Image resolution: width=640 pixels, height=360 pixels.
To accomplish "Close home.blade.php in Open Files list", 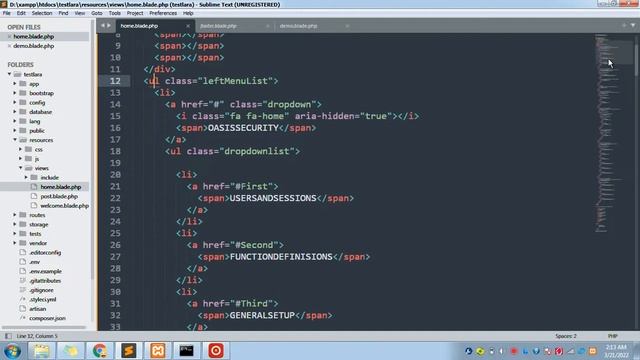I will (9, 37).
